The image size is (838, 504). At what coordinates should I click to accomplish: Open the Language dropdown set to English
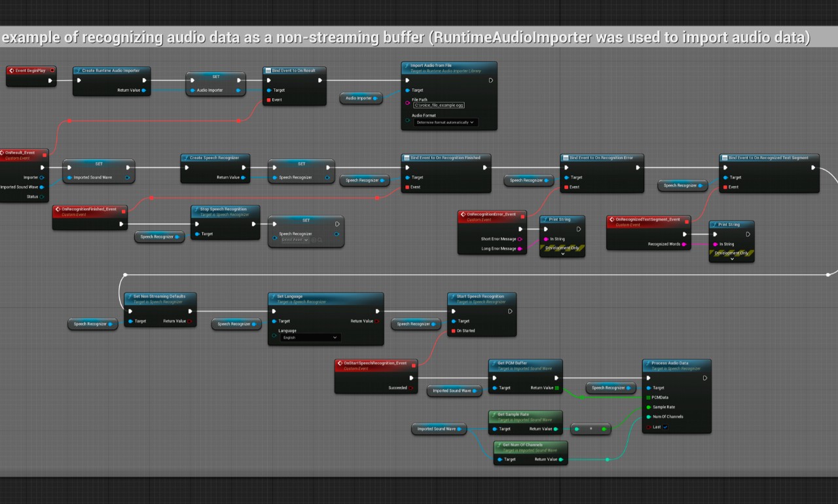tap(310, 338)
